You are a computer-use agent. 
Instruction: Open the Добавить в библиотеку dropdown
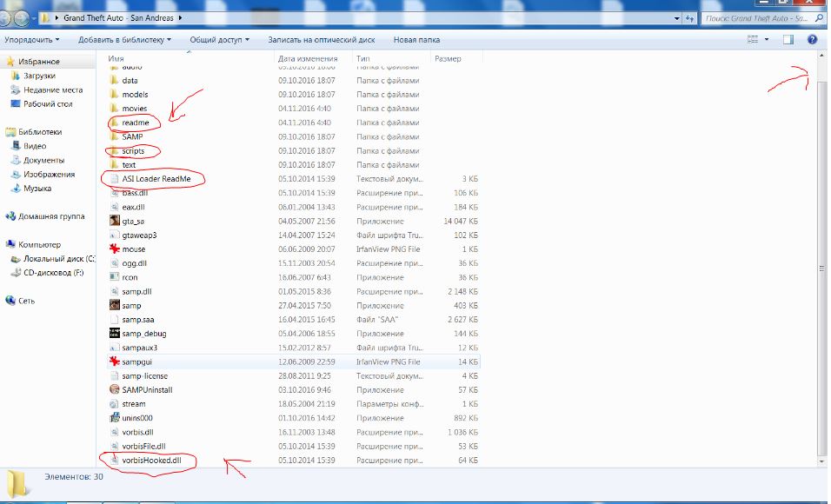(124, 40)
